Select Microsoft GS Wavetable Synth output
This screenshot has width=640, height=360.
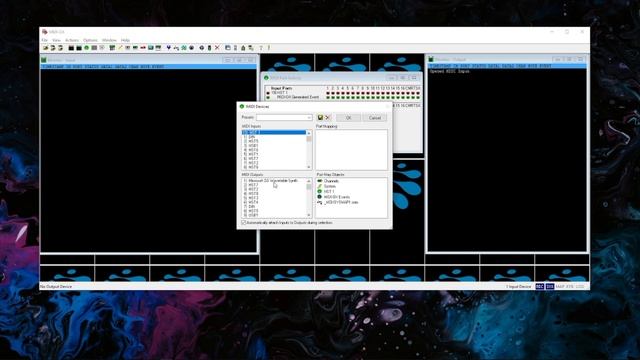tap(273, 180)
